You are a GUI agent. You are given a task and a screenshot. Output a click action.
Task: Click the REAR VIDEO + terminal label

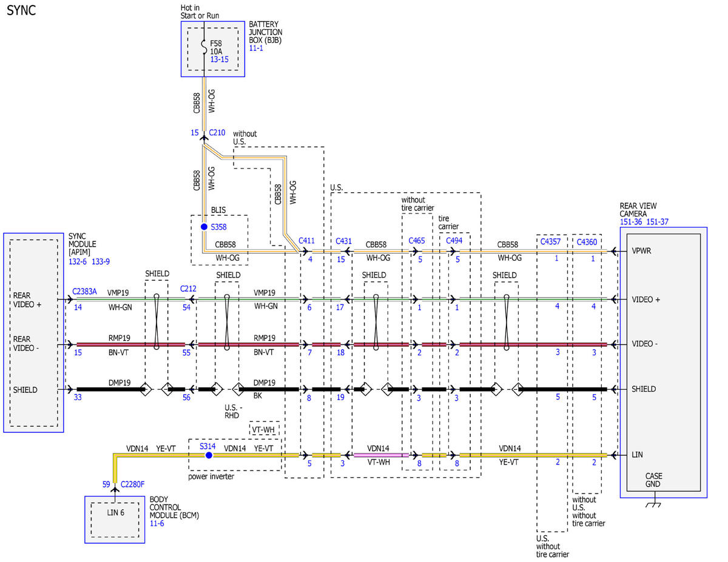[27, 300]
